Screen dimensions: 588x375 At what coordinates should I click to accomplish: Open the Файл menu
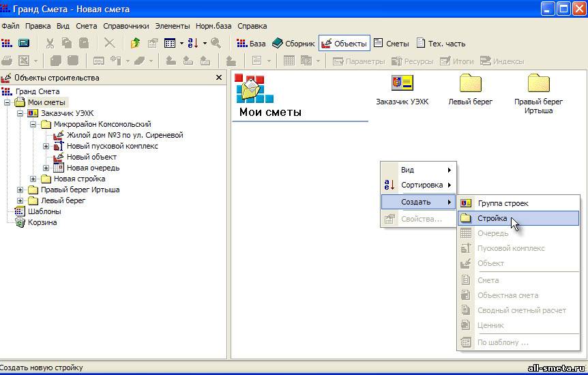10,26
